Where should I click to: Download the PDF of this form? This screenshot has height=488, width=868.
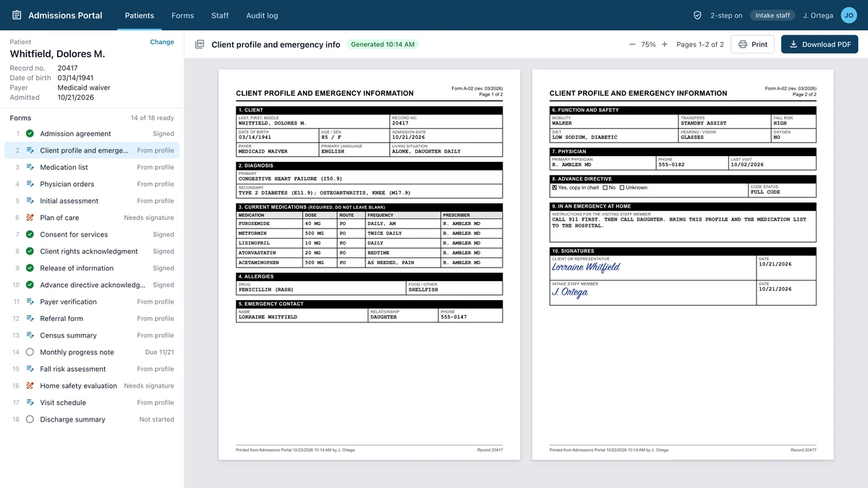[820, 44]
